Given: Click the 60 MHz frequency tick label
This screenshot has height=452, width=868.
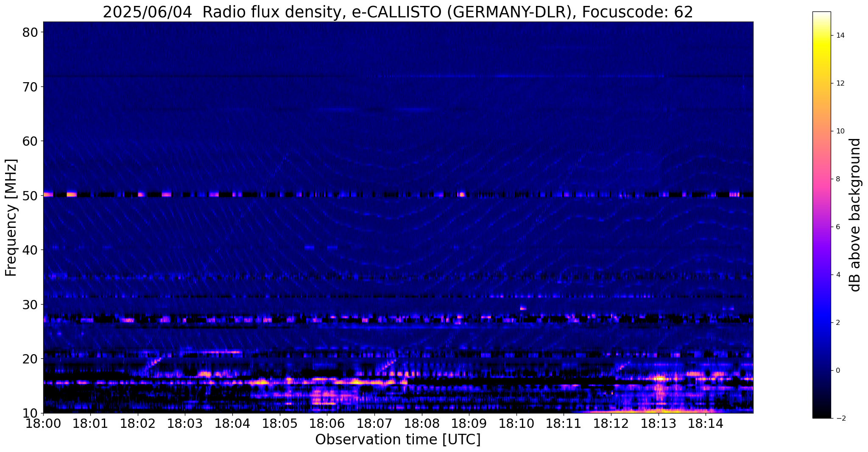Looking at the screenshot, I should (x=30, y=141).
